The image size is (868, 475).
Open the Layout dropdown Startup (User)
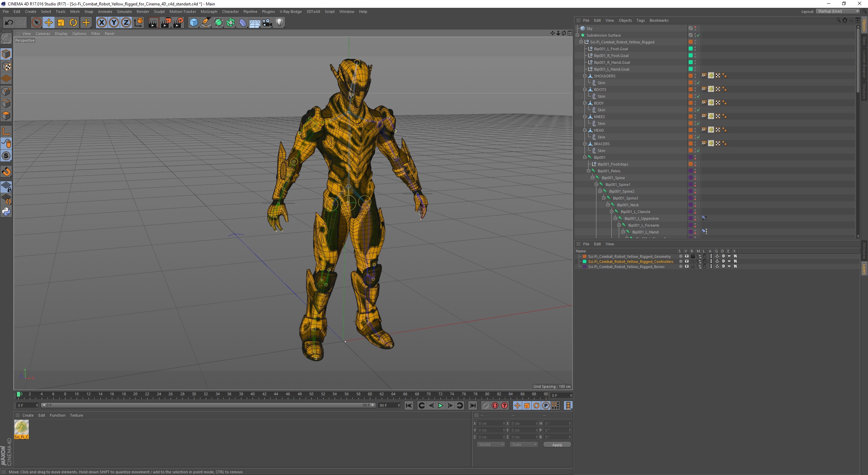click(838, 11)
